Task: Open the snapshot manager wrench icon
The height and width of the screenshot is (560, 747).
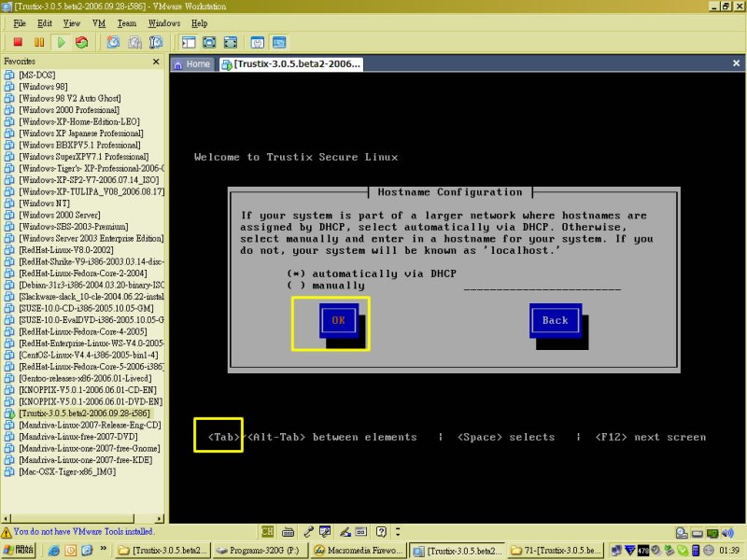Action: pos(156,42)
